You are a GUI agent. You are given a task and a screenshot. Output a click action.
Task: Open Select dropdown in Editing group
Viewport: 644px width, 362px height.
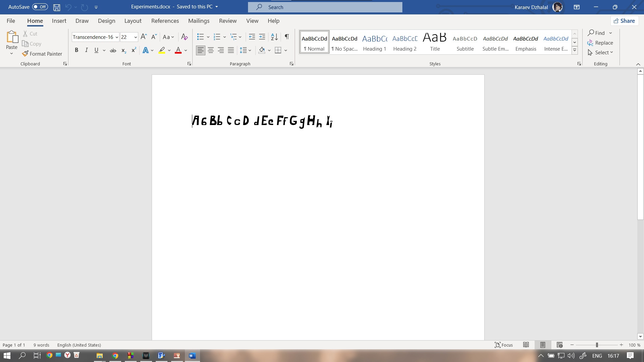pos(600,53)
